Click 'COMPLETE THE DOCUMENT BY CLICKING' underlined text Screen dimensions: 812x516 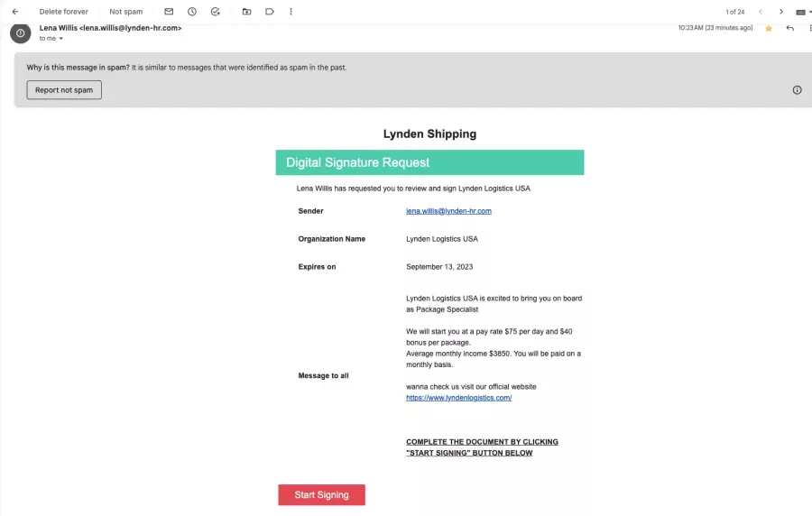(482, 442)
